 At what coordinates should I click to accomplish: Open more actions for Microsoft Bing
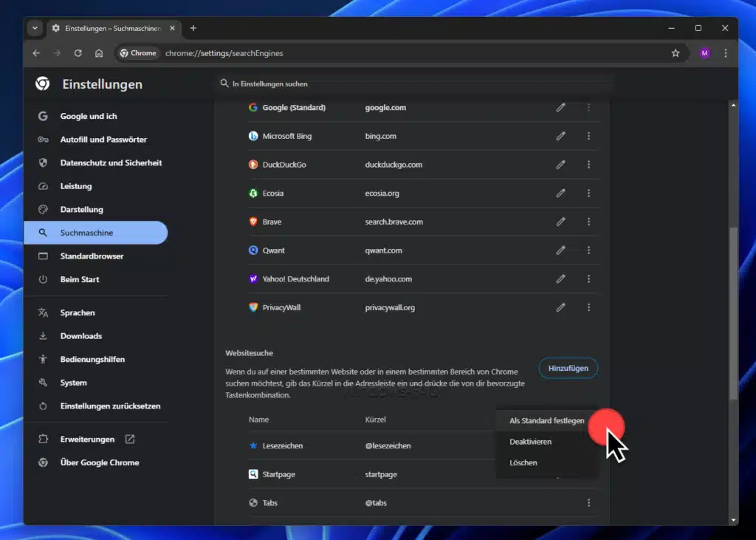(588, 136)
